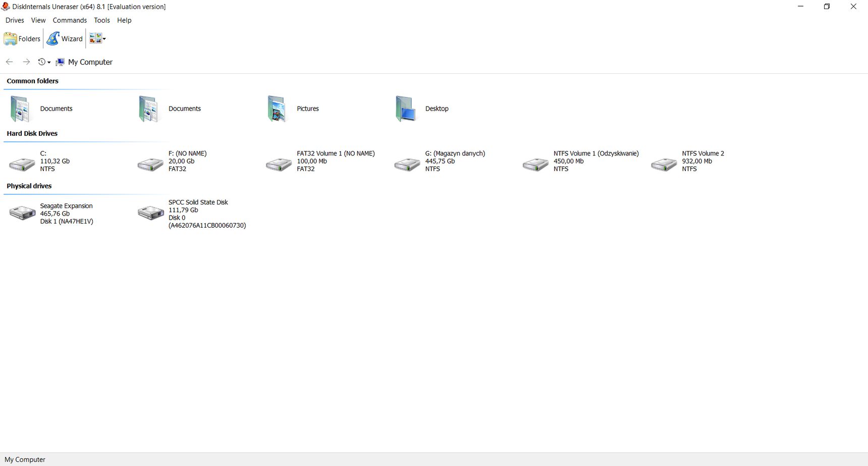The image size is (868, 466).
Task: Open the View menu
Action: 38,20
